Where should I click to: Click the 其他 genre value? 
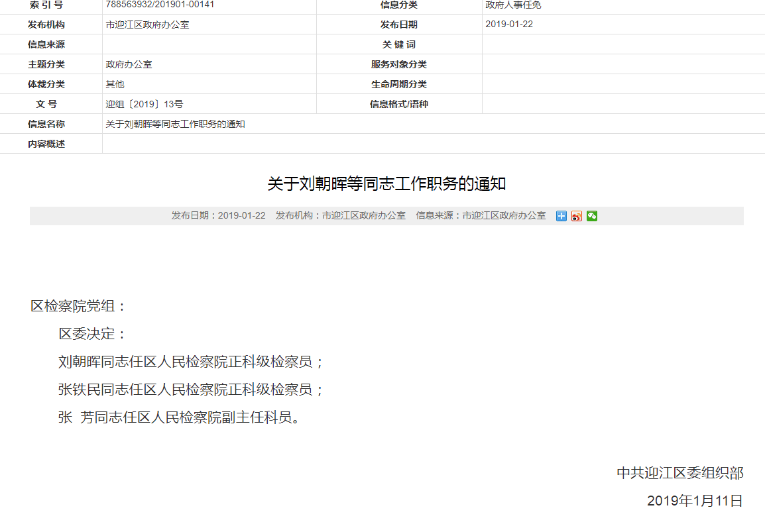pos(115,84)
